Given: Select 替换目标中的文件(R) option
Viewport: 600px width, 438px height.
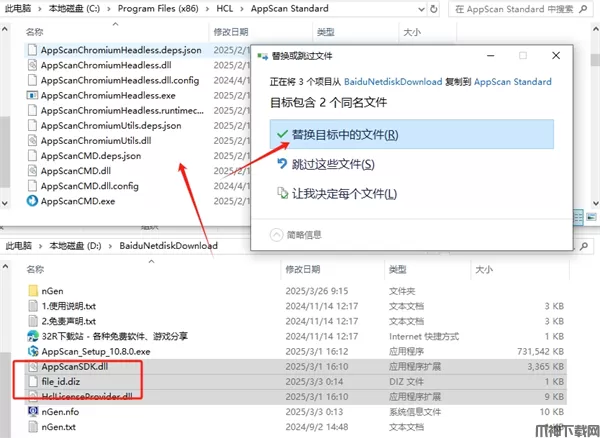Looking at the screenshot, I should (x=411, y=134).
